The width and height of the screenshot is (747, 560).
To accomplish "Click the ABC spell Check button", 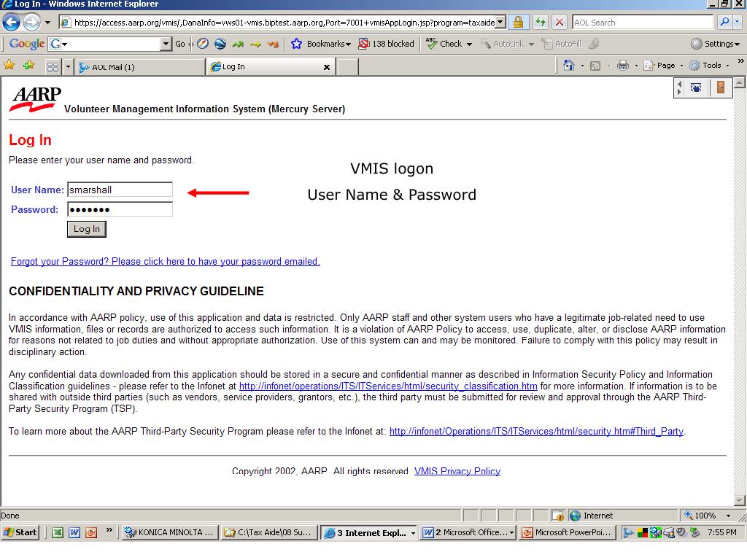I will (x=444, y=44).
